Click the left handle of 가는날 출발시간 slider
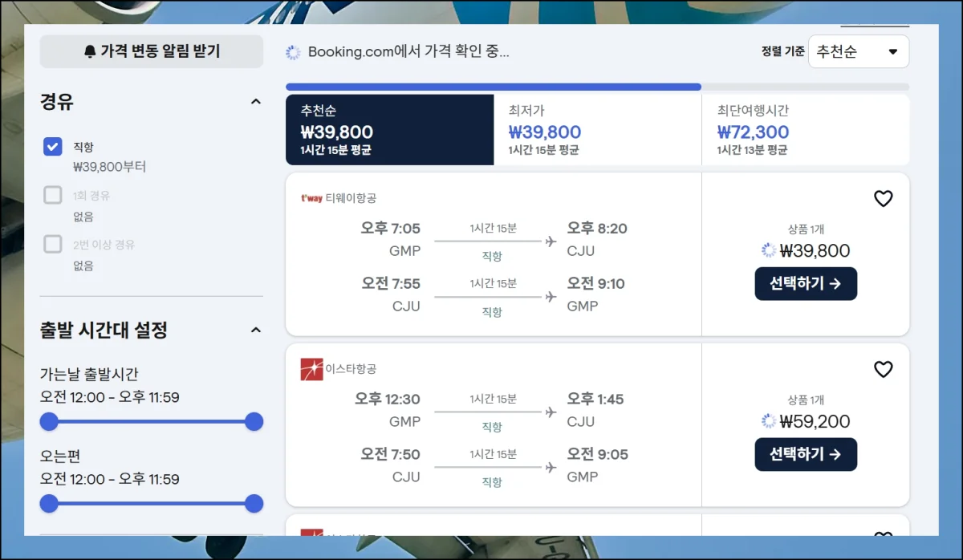 pyautogui.click(x=50, y=421)
